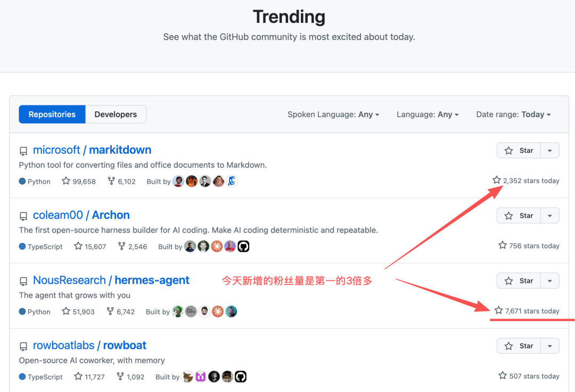Viewport: 575px width, 392px height.
Task: Open forks count of markitdown repo
Action: click(x=122, y=181)
